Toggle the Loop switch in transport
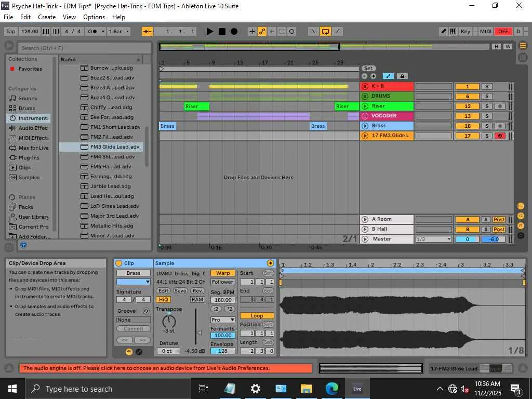The width and height of the screenshot is (532, 399). pyautogui.click(x=325, y=32)
